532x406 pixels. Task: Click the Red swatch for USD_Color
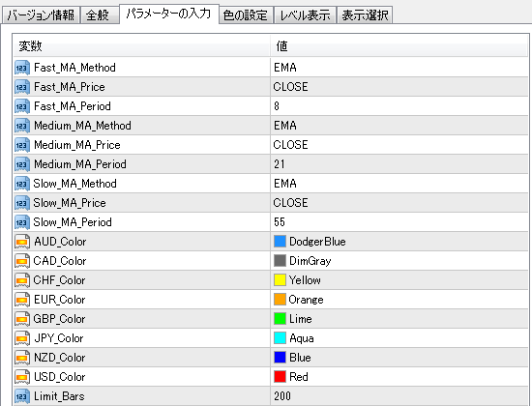(280, 377)
